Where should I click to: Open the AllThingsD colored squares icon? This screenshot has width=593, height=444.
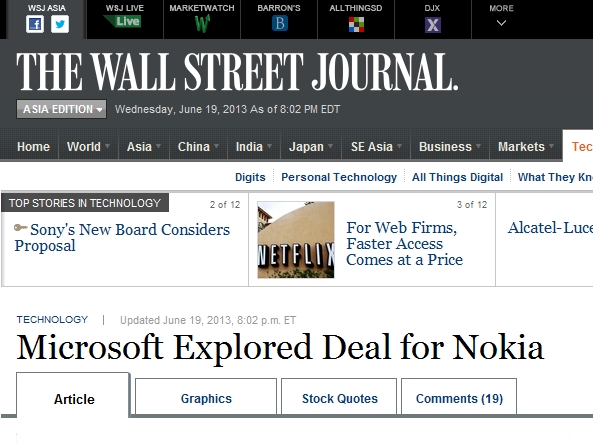(x=356, y=25)
